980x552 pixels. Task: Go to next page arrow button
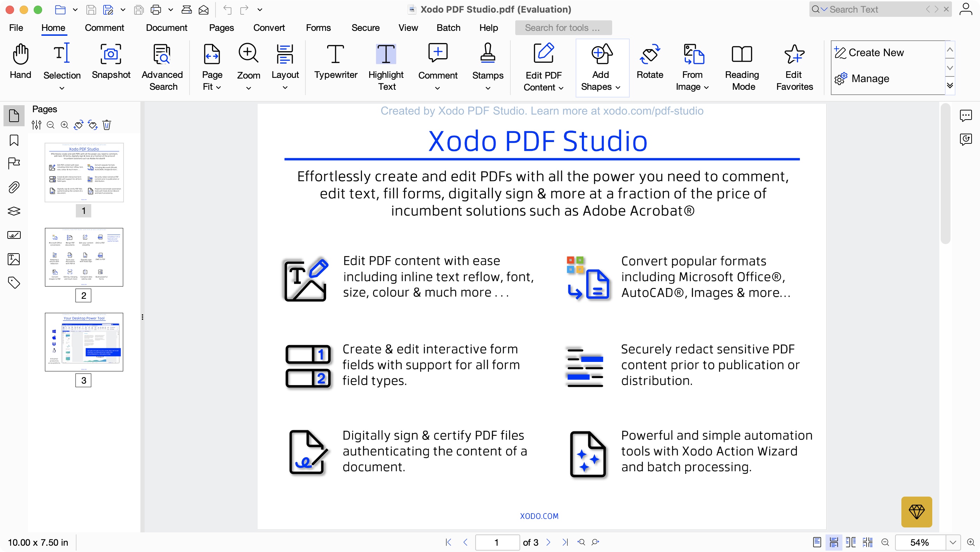tap(548, 542)
